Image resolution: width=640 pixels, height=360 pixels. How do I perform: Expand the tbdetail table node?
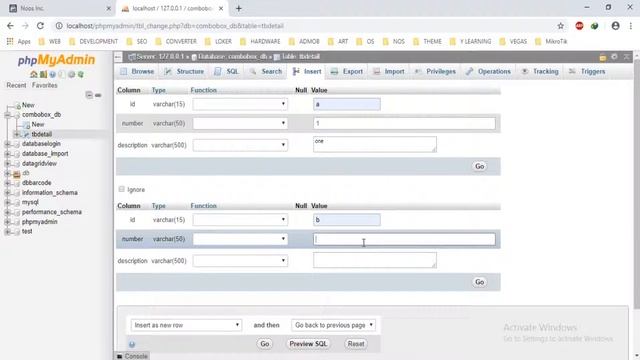coord(16,134)
